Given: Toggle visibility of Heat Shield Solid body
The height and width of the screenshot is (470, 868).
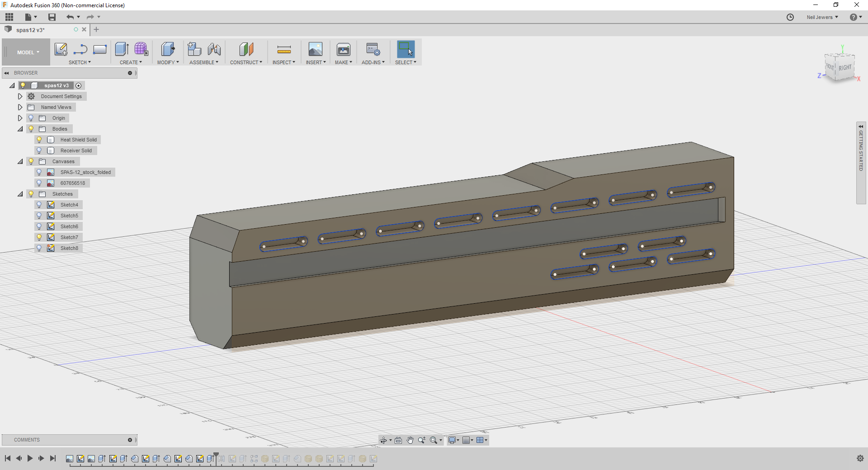Looking at the screenshot, I should tap(39, 140).
